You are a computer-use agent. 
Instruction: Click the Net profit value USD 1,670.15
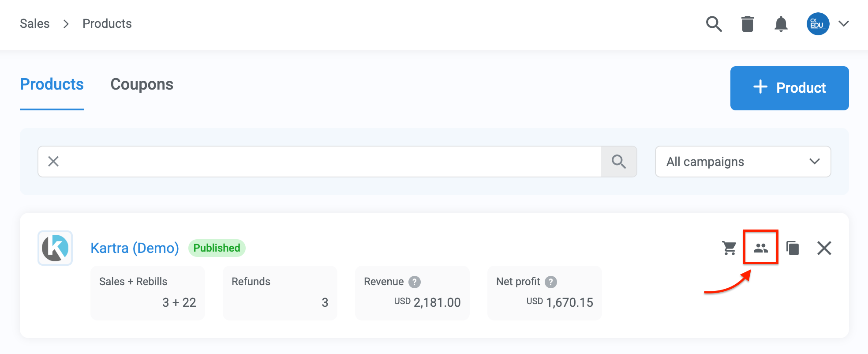click(560, 302)
